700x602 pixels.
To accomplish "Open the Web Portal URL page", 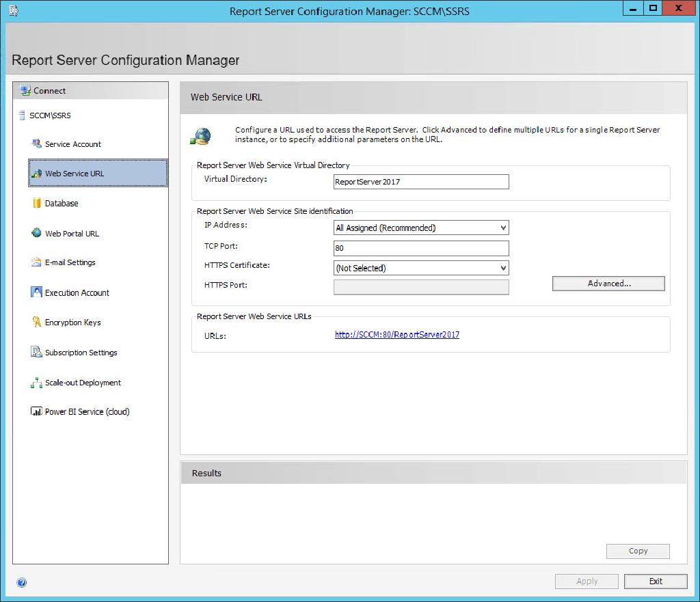I will (72, 234).
